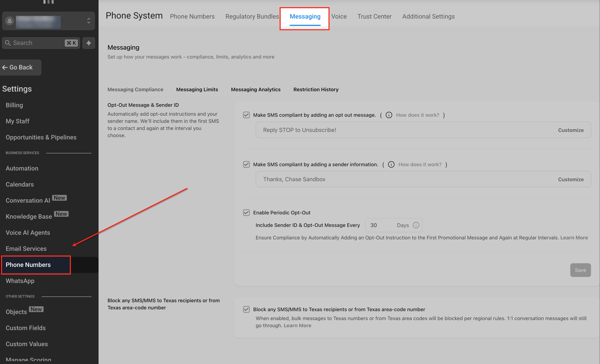The image size is (600, 364).
Task: Uncheck the opt out message checkbox
Action: [x=246, y=115]
